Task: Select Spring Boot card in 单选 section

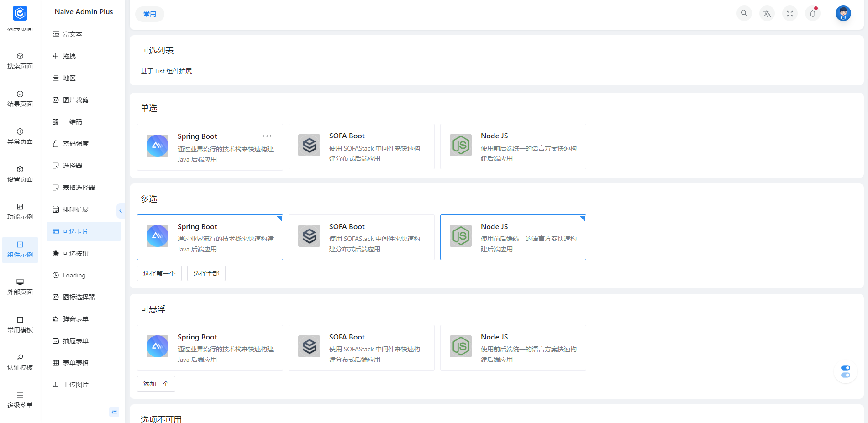Action: pos(210,147)
